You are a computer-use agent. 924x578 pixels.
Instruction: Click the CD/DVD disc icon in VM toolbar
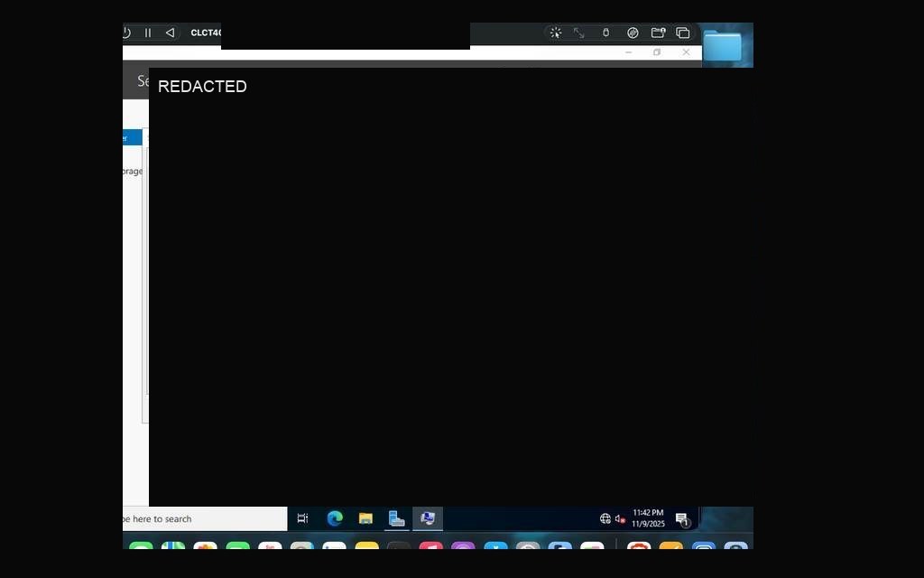633,33
